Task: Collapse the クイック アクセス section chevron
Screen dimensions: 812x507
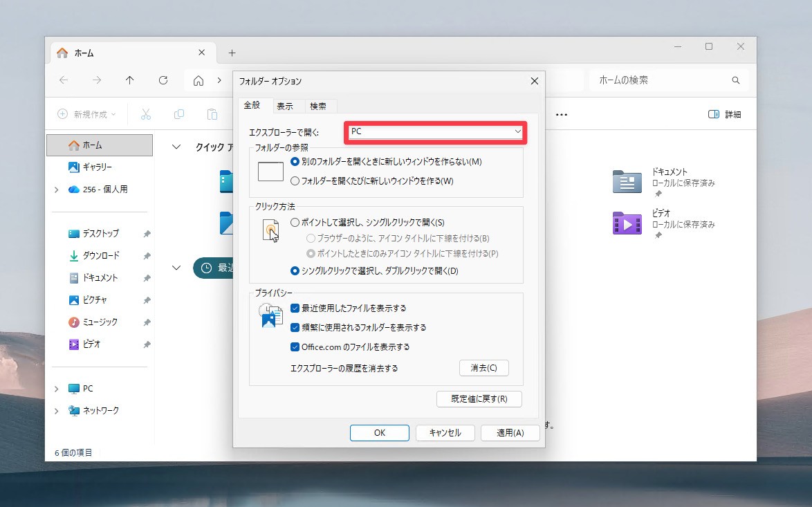Action: point(176,147)
